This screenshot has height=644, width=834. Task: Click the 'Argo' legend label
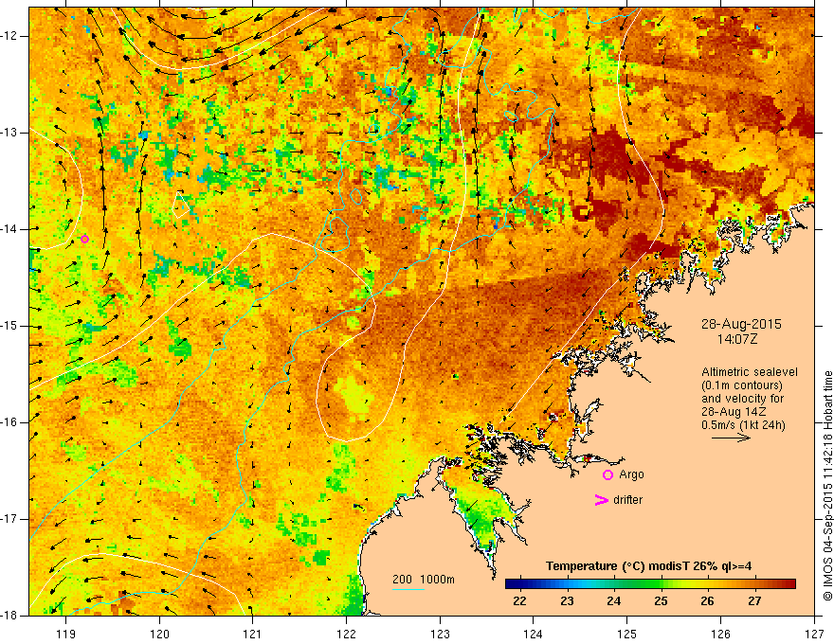[x=631, y=475]
